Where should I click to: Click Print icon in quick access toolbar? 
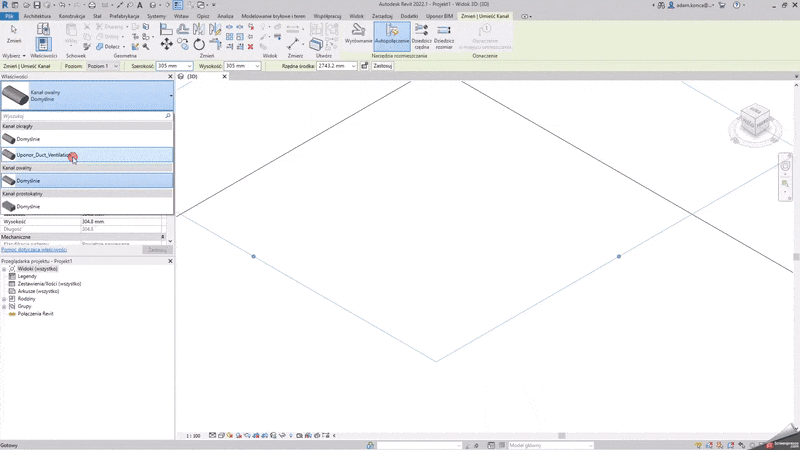[92, 5]
